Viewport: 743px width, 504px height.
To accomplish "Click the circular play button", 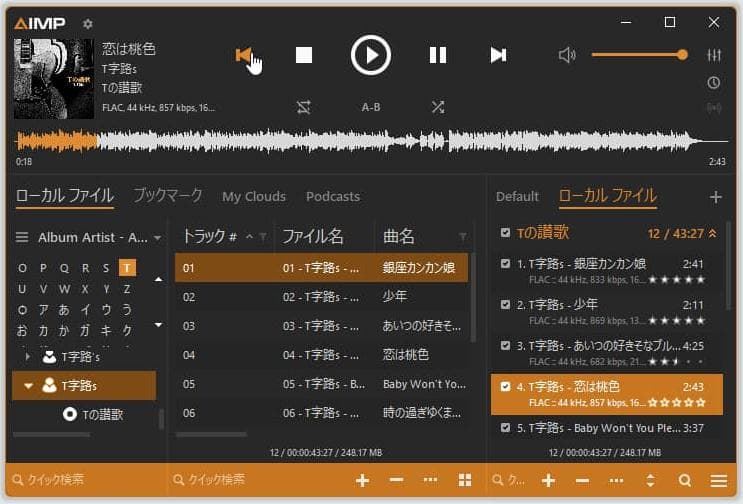I will coord(371,55).
